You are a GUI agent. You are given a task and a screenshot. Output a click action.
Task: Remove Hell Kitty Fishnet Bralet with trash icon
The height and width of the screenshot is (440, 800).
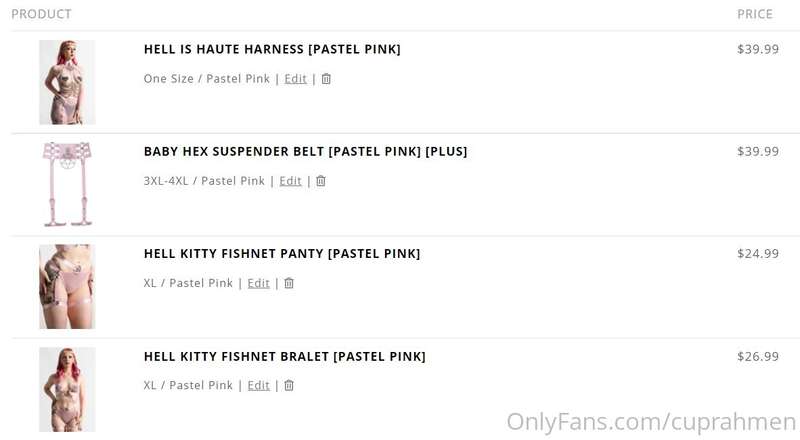tap(289, 385)
